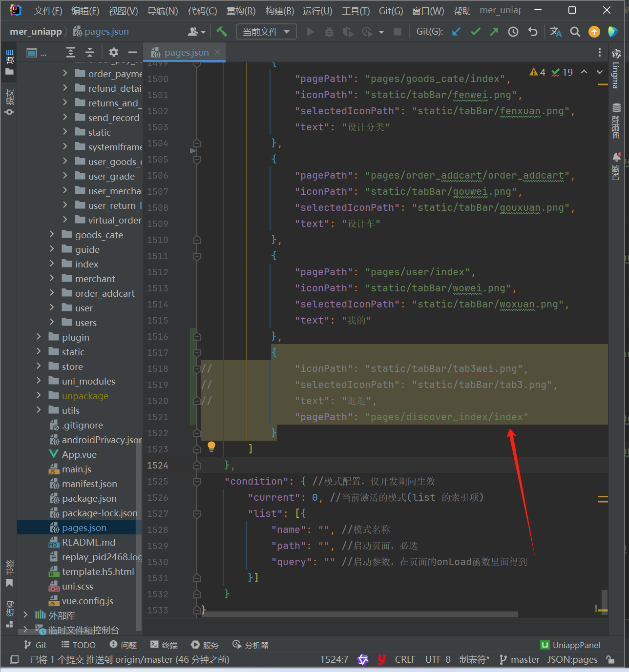Open project panel settings gear
Viewport: 629px width, 672px height.
click(114, 52)
